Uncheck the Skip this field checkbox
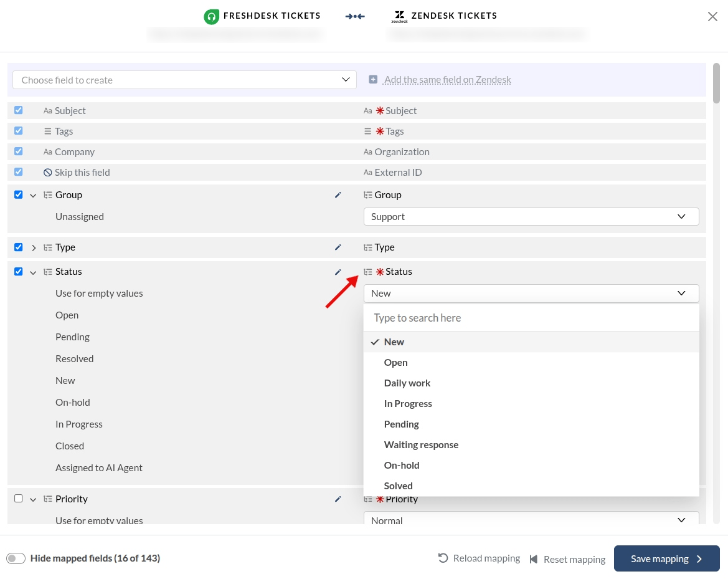The height and width of the screenshot is (579, 728). 18,171
